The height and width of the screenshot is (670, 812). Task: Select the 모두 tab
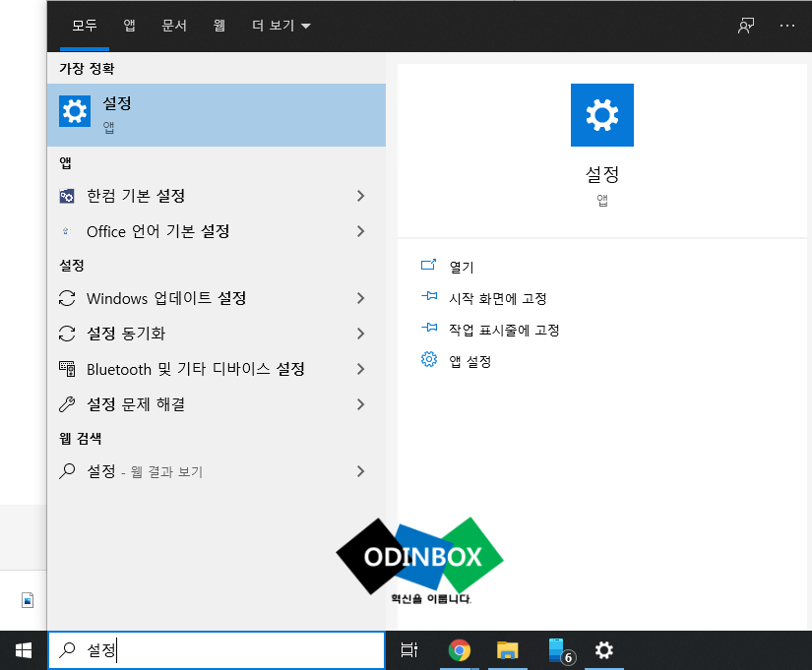[85, 26]
